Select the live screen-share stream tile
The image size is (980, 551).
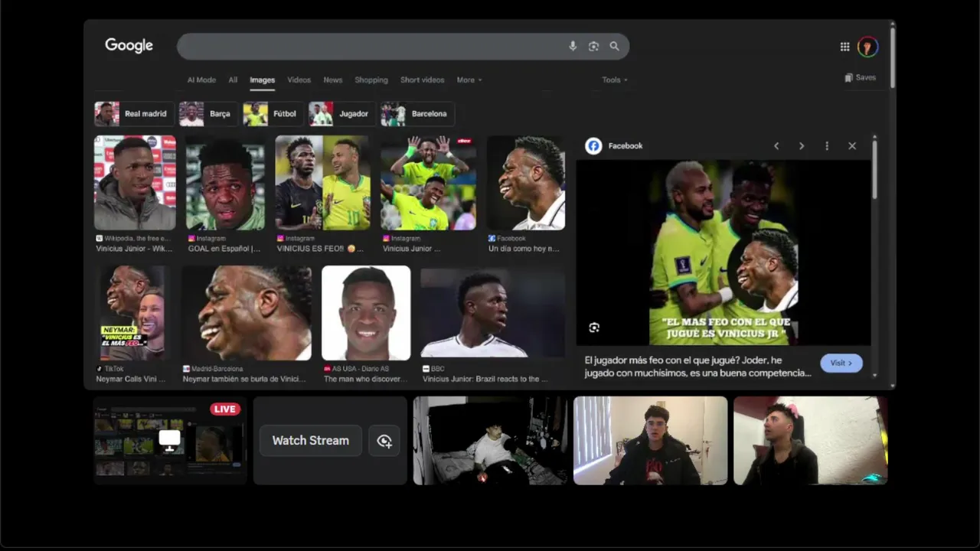click(170, 441)
